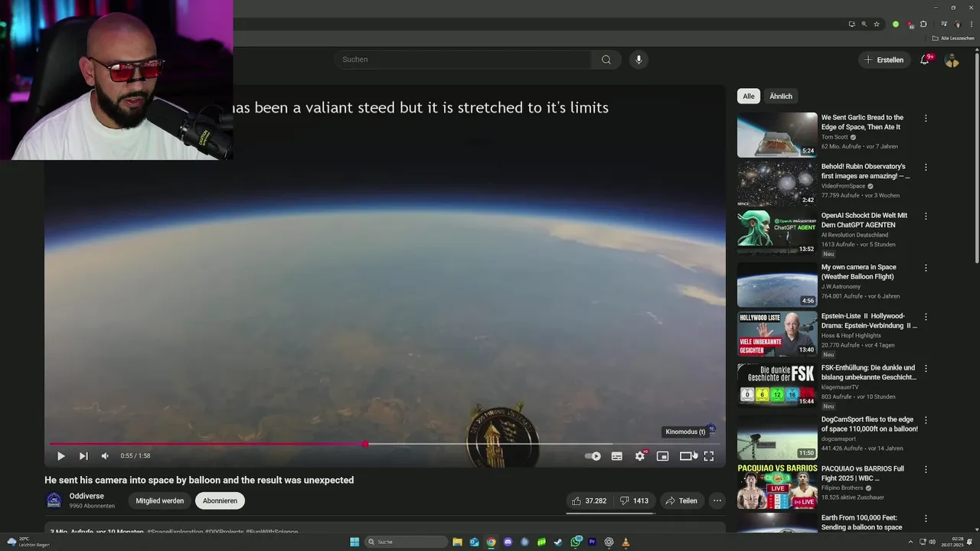980x551 pixels.
Task: Mute the video volume speaker
Action: [105, 456]
